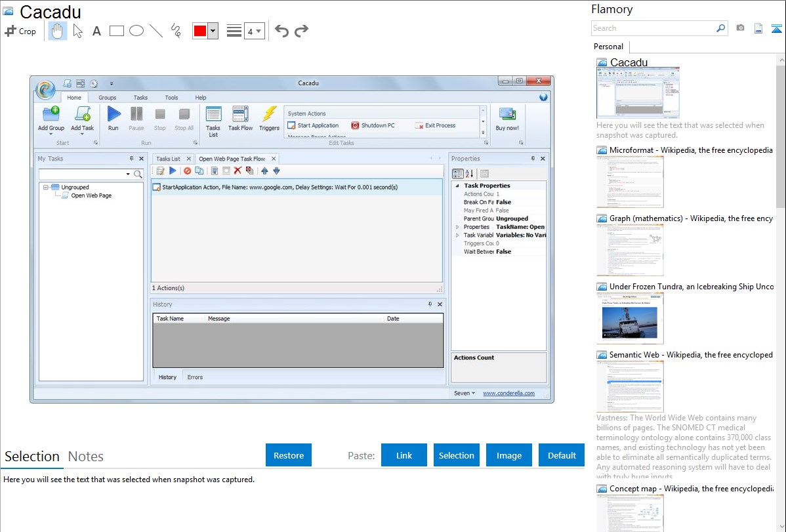Open Tools ribbon tab in Cacadu
Image resolution: width=786 pixels, height=532 pixels.
tap(171, 97)
